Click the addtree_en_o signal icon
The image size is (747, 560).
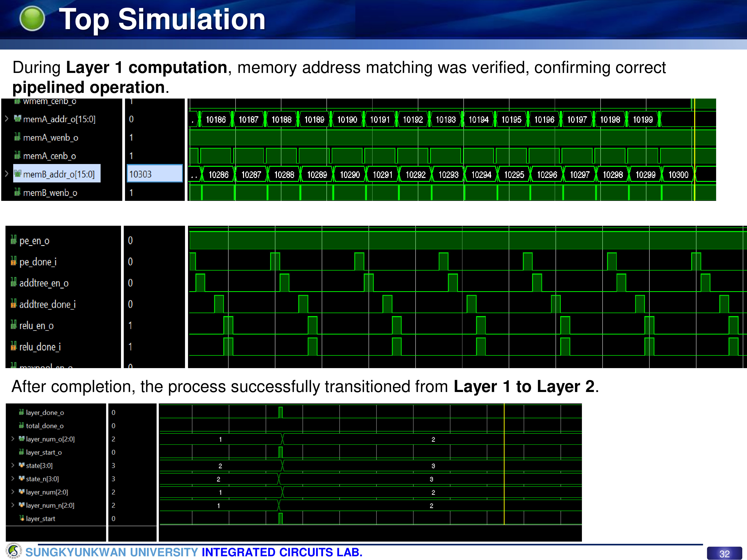[x=13, y=282]
